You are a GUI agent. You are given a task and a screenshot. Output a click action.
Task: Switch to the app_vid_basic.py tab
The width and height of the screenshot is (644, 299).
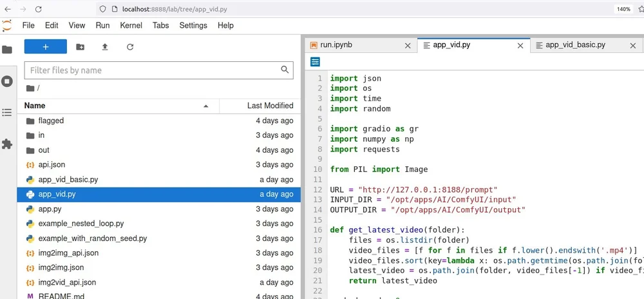[586, 45]
